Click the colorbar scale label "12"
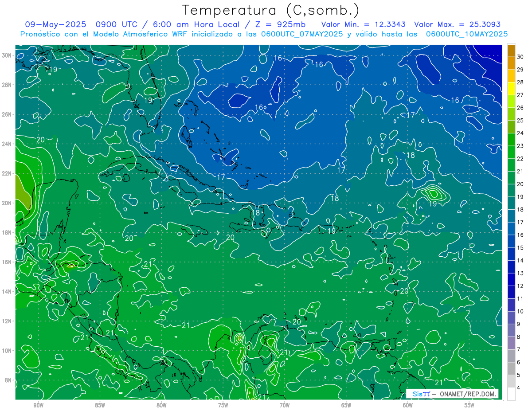Image resolution: width=532 pixels, height=411 pixels. click(x=520, y=286)
